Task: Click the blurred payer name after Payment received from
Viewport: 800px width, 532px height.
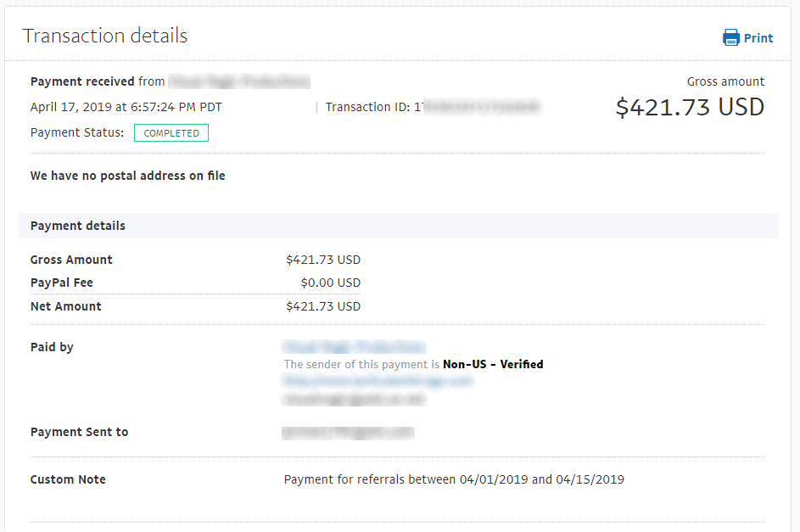Action: pyautogui.click(x=239, y=81)
